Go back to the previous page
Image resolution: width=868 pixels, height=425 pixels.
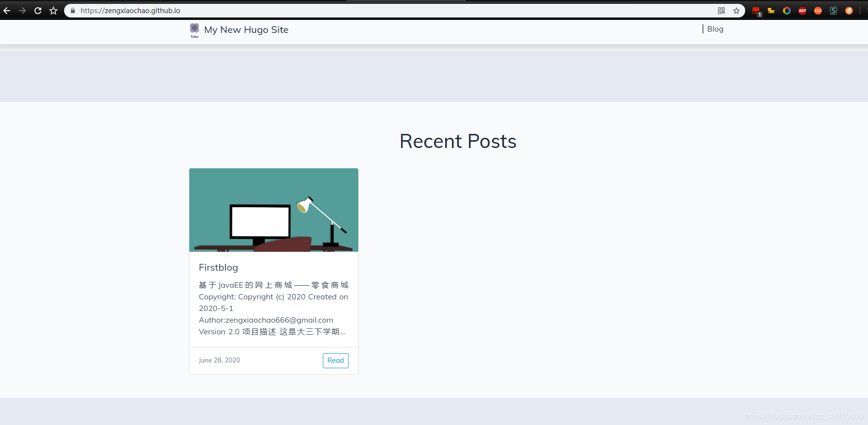pos(7,11)
